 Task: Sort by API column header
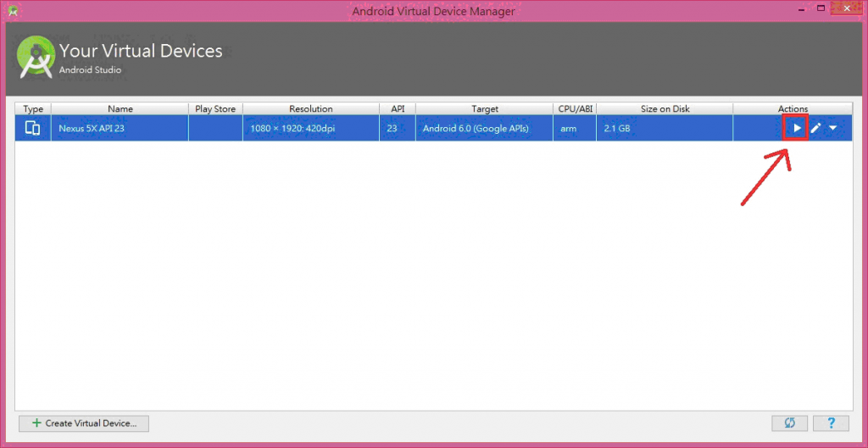pyautogui.click(x=398, y=109)
